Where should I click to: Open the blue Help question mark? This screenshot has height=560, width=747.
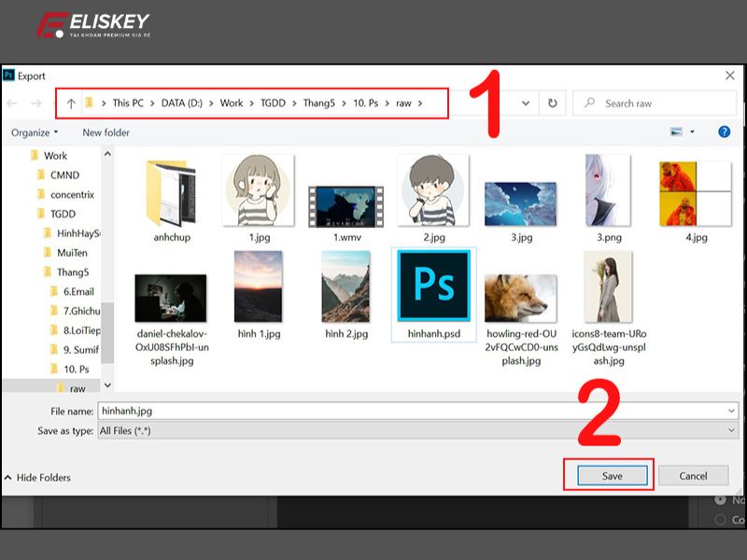coord(726,133)
